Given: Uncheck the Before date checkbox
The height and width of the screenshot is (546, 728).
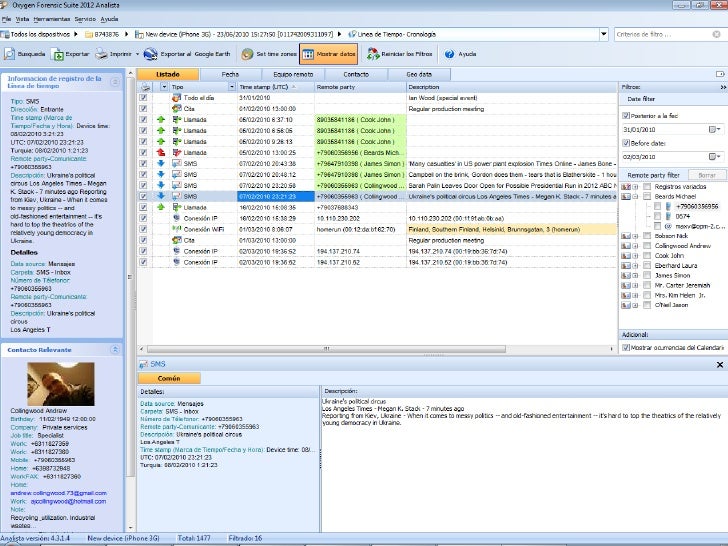Looking at the screenshot, I should click(x=626, y=143).
